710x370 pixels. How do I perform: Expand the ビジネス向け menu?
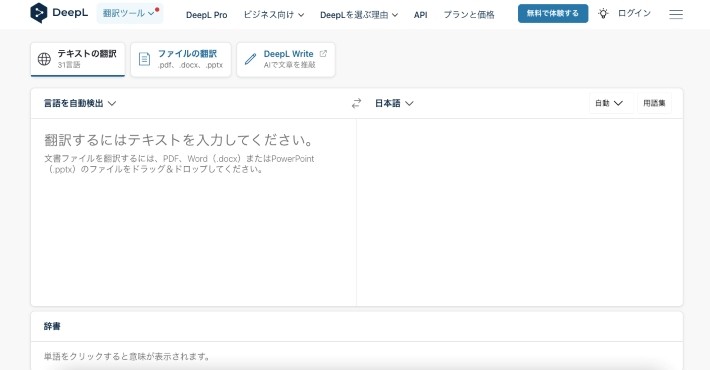(274, 15)
